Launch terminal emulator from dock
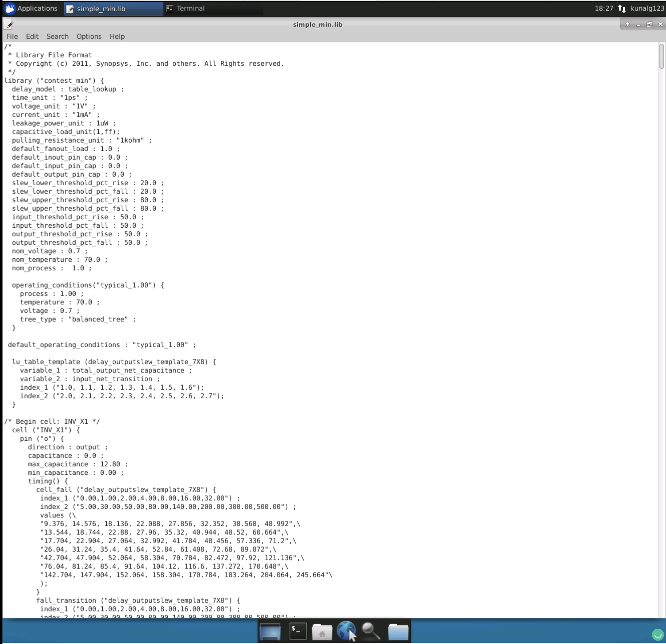Image resolution: width=666 pixels, height=644 pixels. (298, 631)
